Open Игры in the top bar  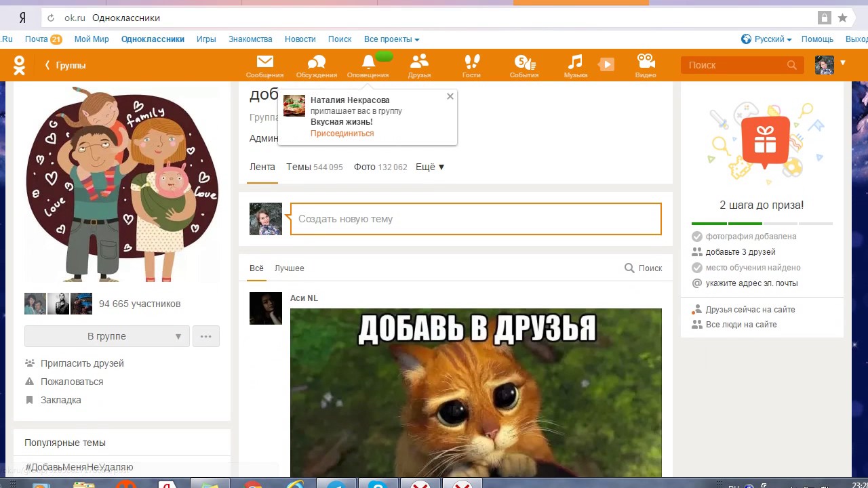click(x=206, y=39)
